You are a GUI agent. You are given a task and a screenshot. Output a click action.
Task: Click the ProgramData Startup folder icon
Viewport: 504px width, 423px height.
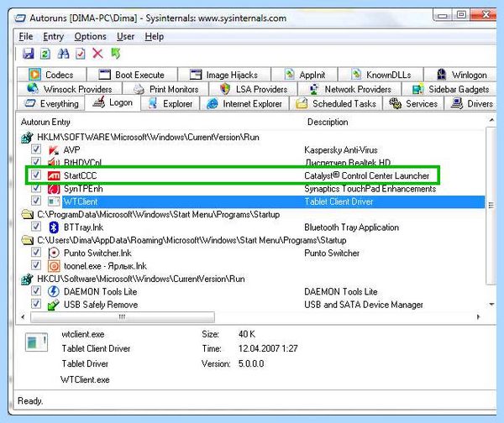(x=28, y=214)
